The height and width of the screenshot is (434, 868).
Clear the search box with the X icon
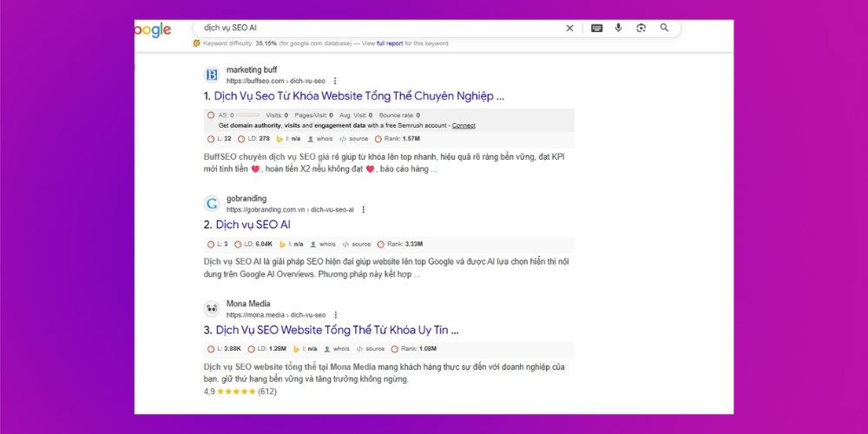click(569, 28)
